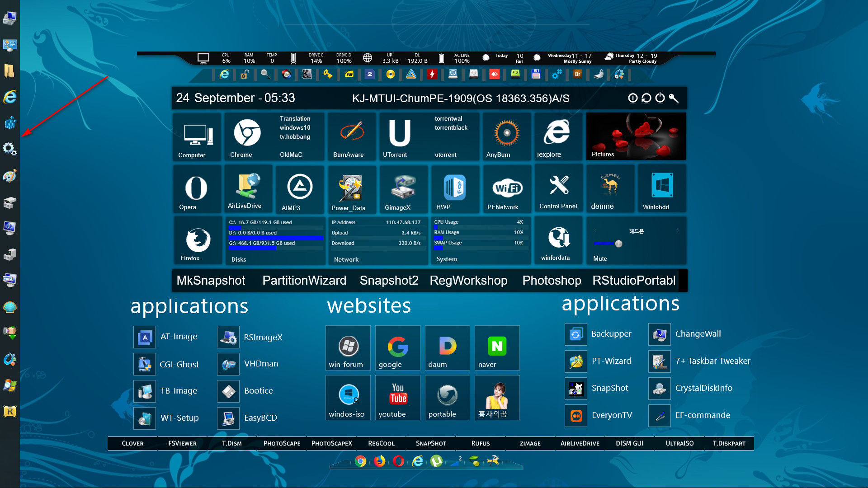
Task: Click the RUFUS button in bottom bar
Action: 481,443
